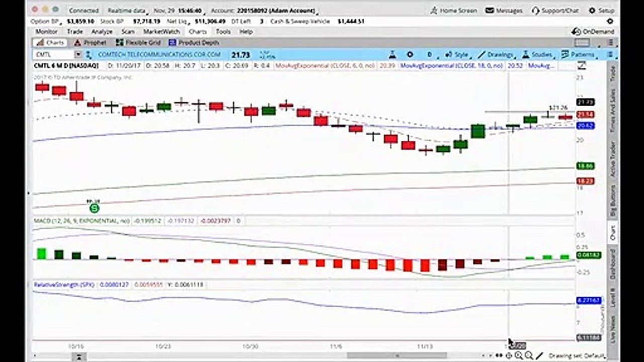Open the Help tab

(x=246, y=32)
